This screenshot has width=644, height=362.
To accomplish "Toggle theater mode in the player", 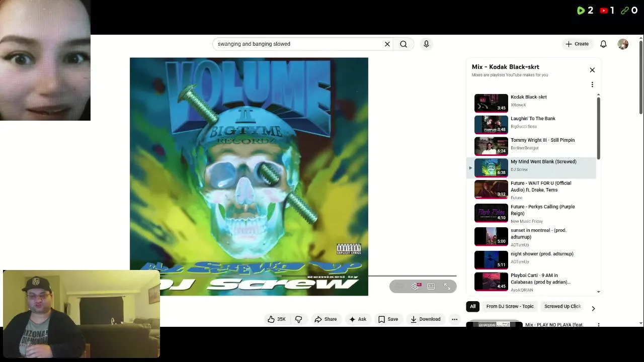I will [431, 287].
